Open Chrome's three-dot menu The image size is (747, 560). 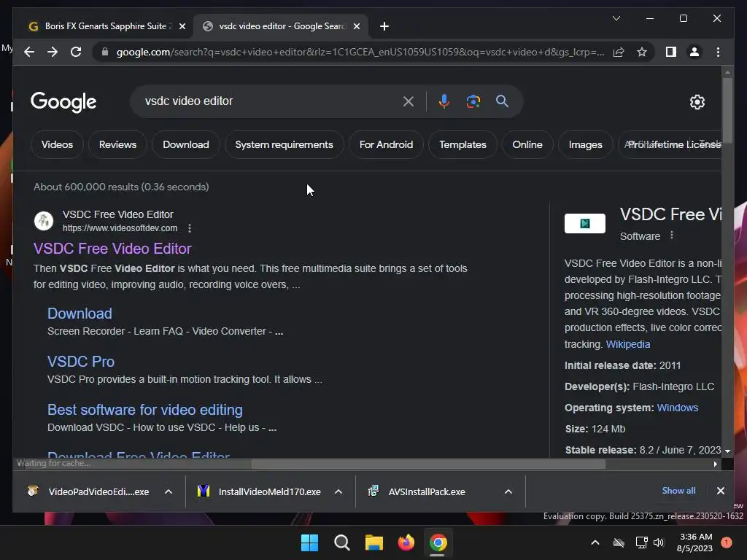click(718, 52)
